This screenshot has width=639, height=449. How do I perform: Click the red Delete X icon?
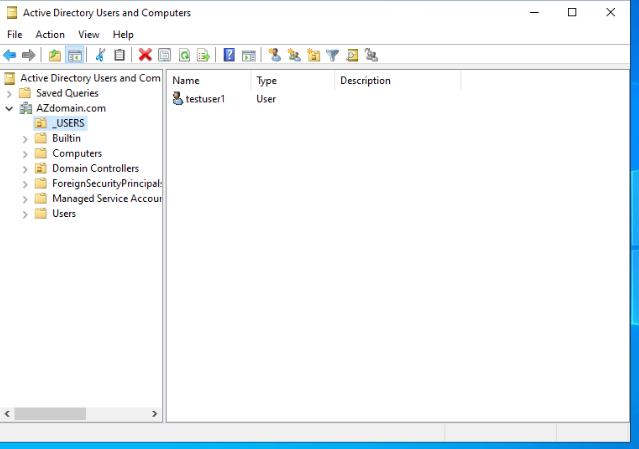(145, 55)
